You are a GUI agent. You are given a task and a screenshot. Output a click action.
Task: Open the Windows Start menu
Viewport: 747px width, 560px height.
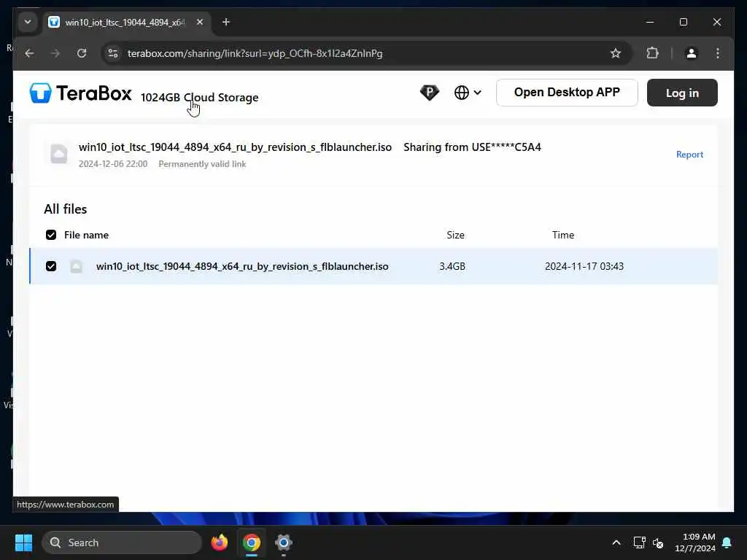(23, 542)
